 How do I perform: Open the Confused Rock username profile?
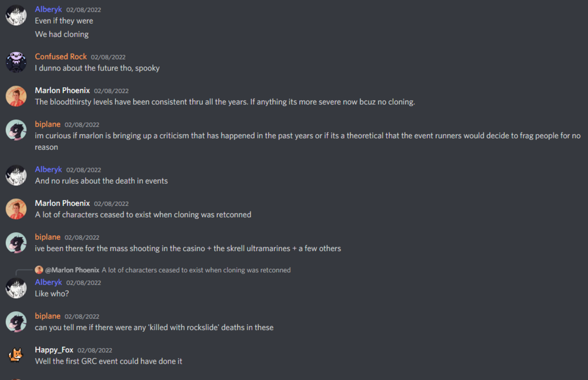pyautogui.click(x=61, y=56)
